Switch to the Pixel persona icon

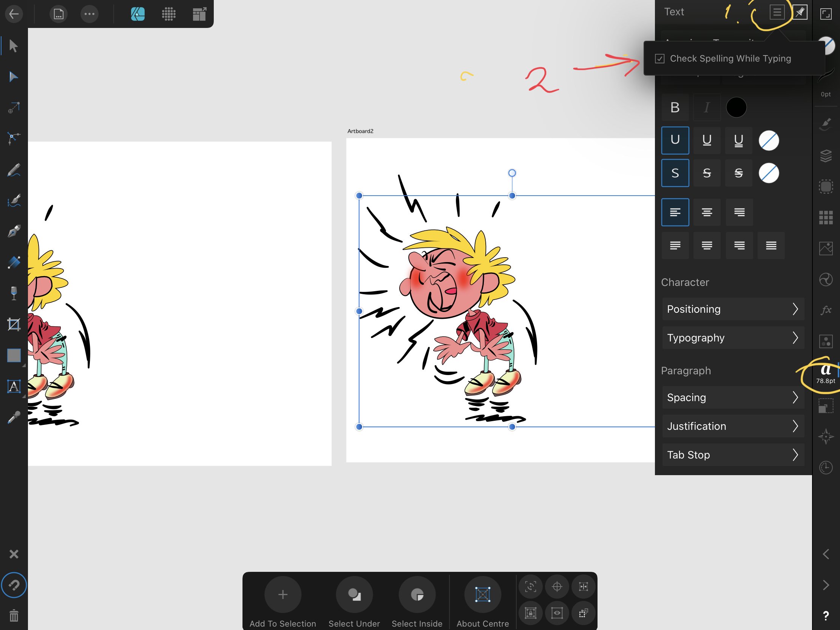coord(168,14)
